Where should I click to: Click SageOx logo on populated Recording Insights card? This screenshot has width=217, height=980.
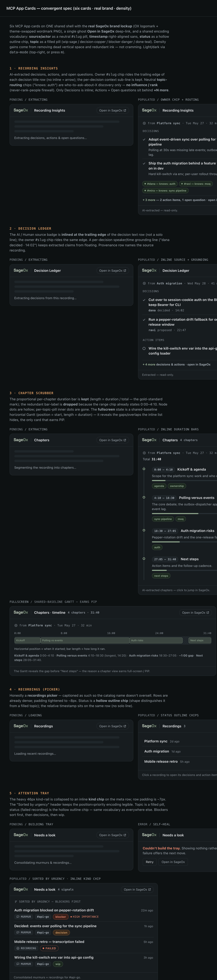[x=149, y=110]
